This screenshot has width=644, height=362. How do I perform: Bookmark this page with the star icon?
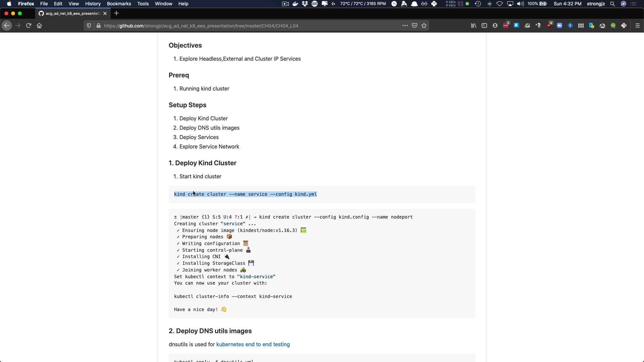coord(424,25)
